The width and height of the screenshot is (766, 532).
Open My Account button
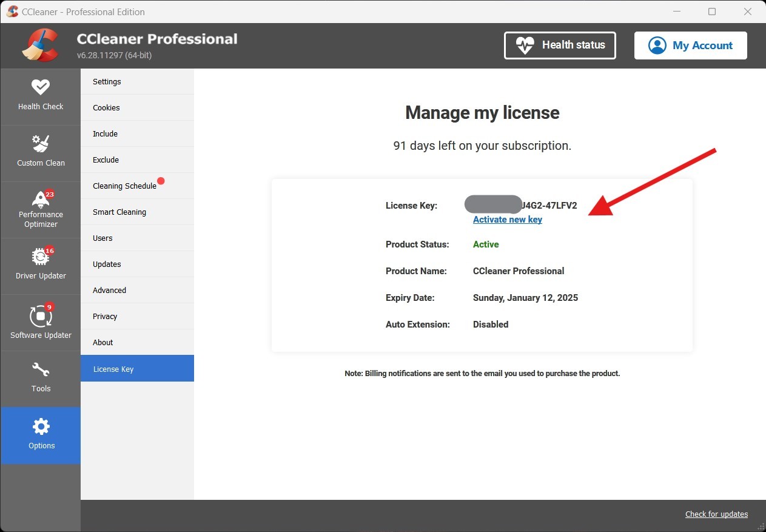(x=691, y=45)
